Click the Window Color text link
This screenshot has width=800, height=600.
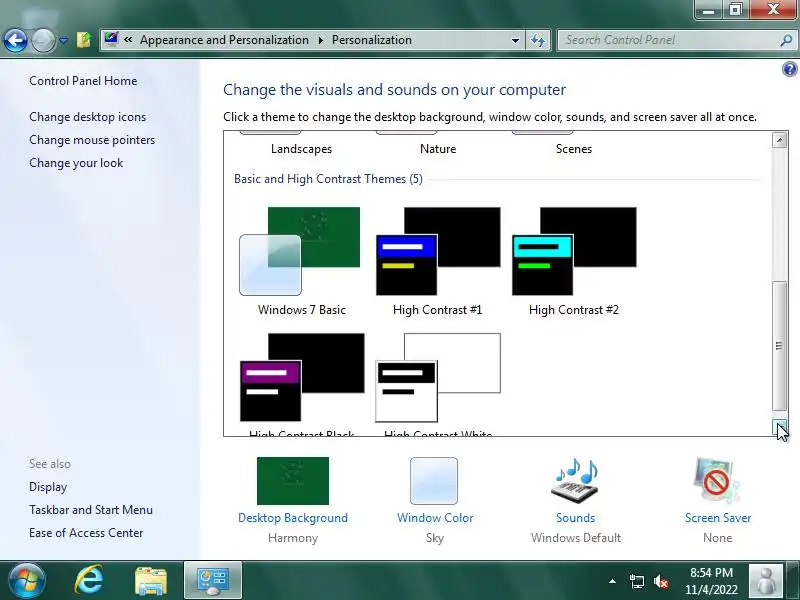point(435,518)
